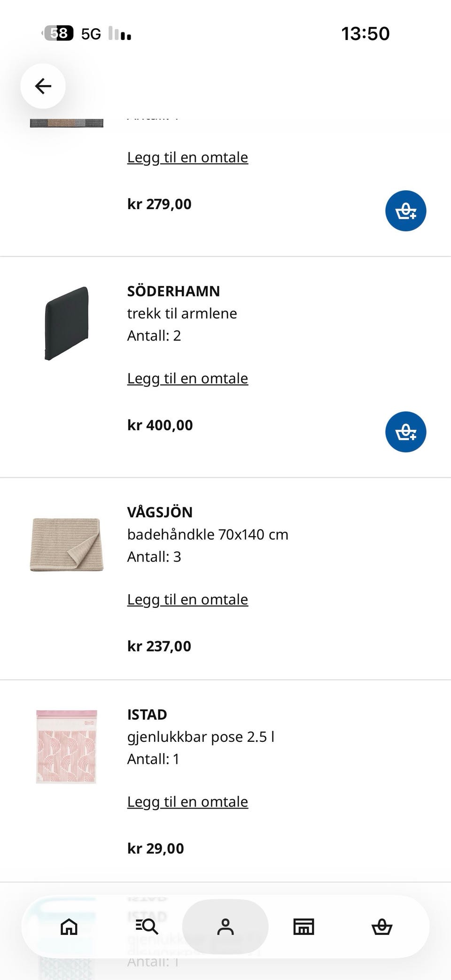Screen dimensions: 451x980
Task: Select the profile tab icon
Action: click(225, 926)
